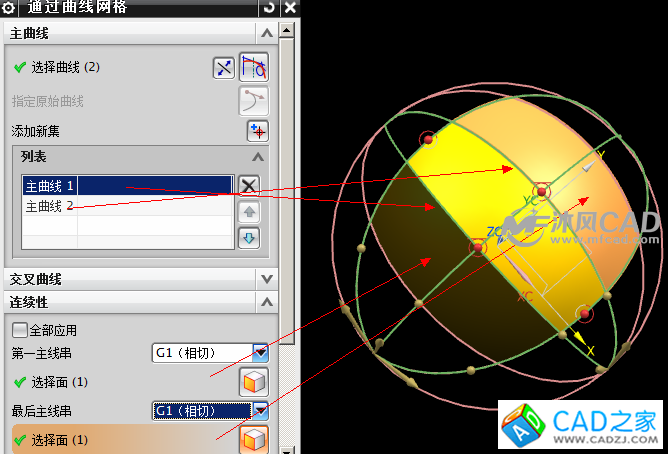
Task: Click the face cube icon for 最后主线串
Action: pos(254,439)
